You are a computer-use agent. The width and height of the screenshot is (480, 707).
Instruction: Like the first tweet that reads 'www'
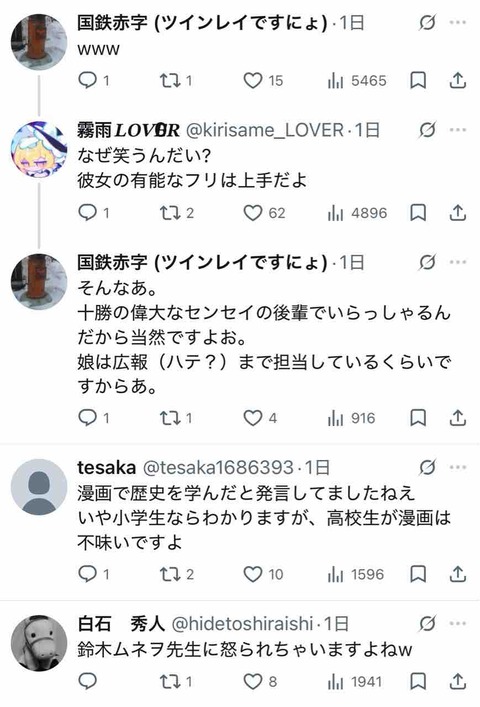click(263, 81)
